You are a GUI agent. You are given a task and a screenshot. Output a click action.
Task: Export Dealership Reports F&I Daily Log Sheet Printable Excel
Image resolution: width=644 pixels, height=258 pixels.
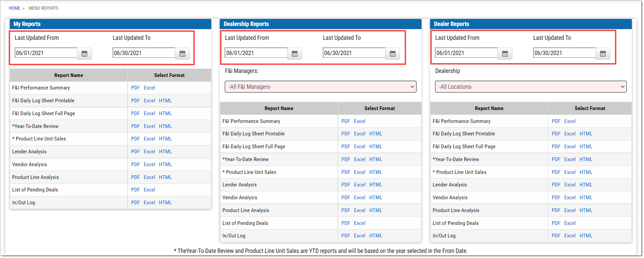coord(360,134)
